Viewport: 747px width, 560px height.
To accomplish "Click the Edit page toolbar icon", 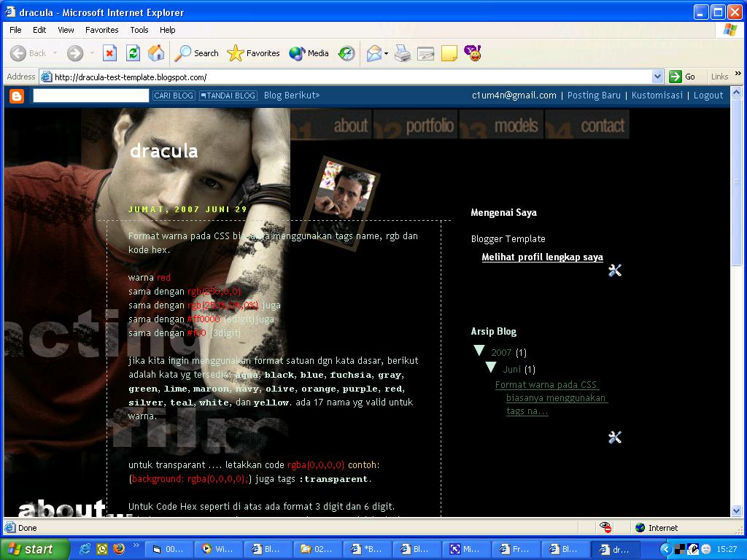I will (x=426, y=53).
